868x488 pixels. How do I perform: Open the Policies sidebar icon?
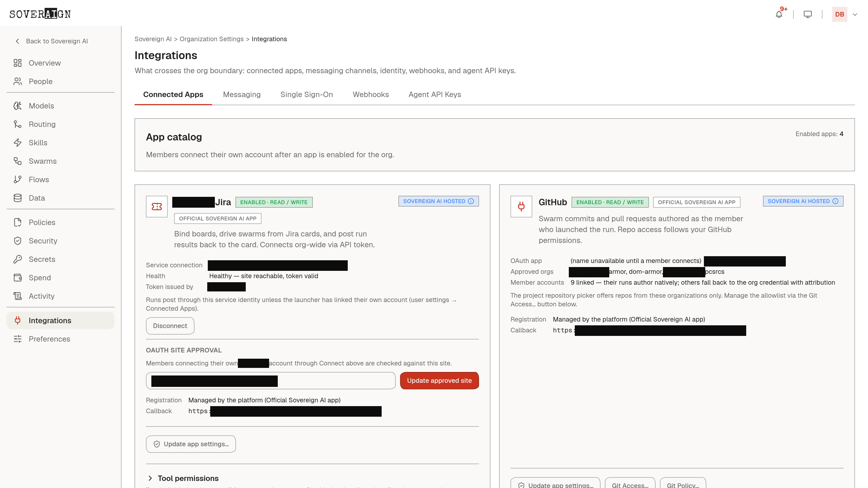coord(18,222)
